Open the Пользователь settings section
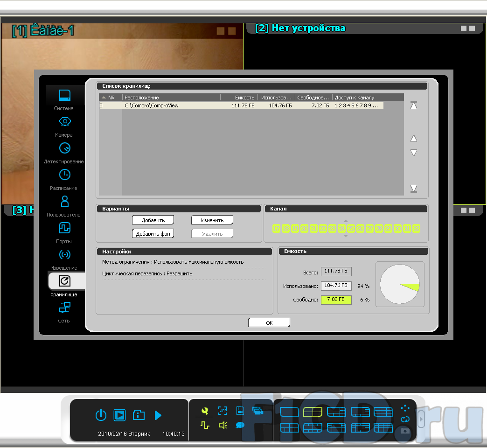The height and width of the screenshot is (448, 487). [64, 207]
